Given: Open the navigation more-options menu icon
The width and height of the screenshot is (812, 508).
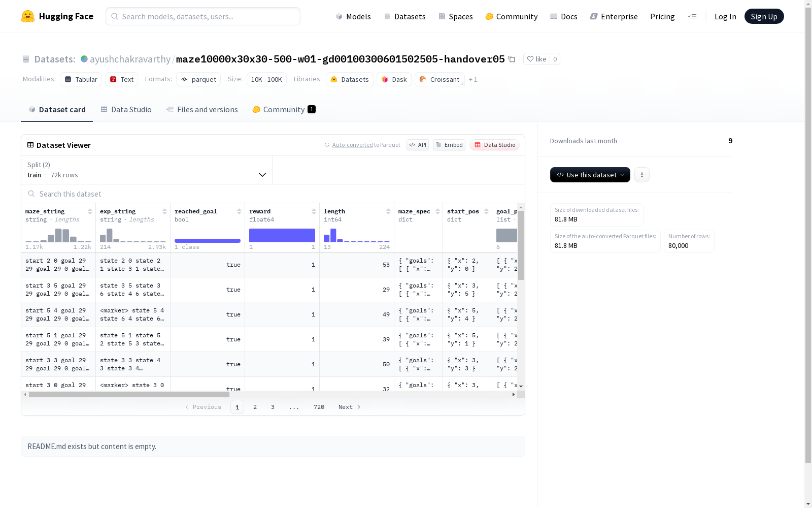Looking at the screenshot, I should pyautogui.click(x=692, y=16).
